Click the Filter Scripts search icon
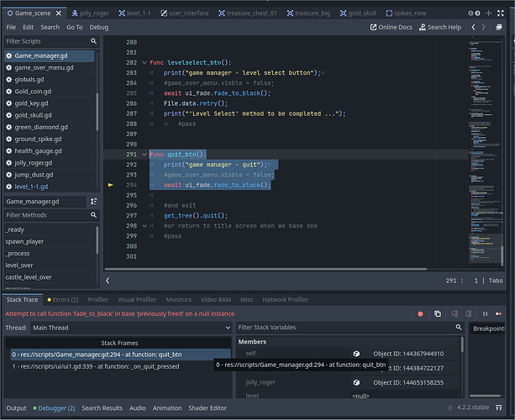The width and height of the screenshot is (515, 420). click(x=93, y=41)
